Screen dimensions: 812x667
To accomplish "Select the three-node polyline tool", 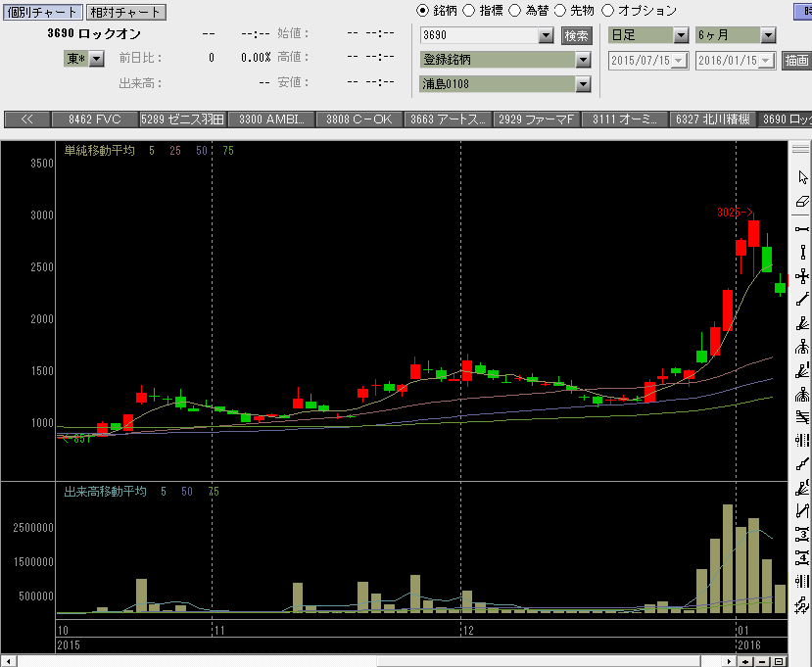I will [802, 464].
